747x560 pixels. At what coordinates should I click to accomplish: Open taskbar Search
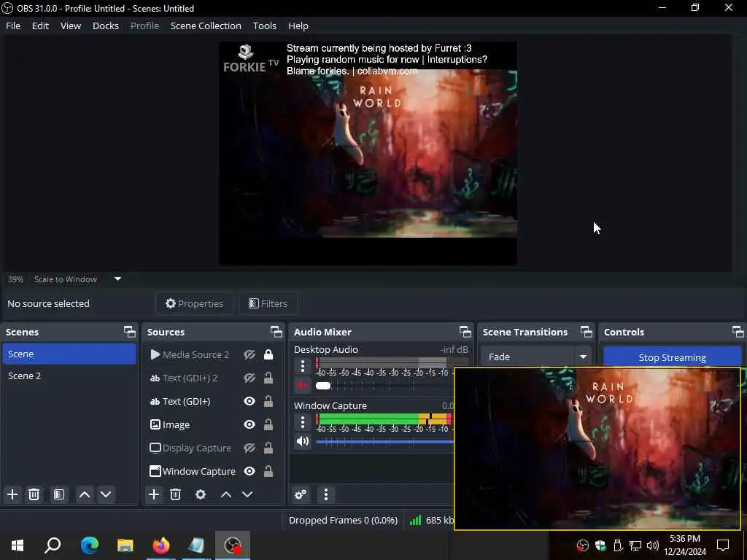[53, 545]
